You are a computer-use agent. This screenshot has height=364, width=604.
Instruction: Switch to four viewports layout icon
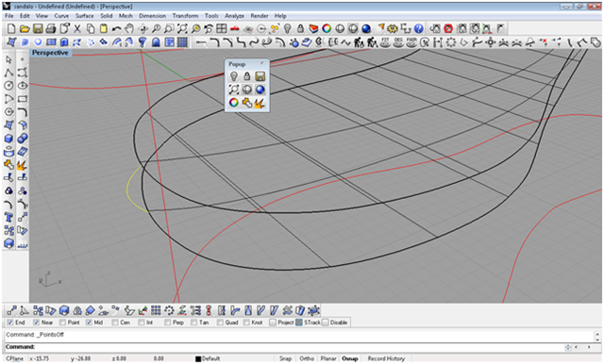point(222,29)
